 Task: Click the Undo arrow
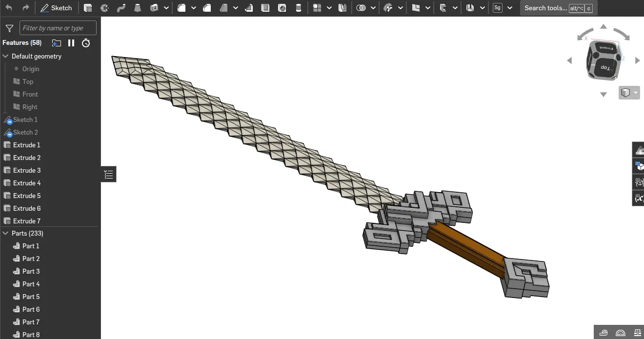click(9, 8)
